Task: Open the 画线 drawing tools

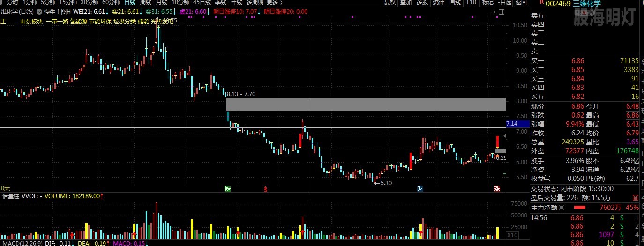Action: [455, 2]
